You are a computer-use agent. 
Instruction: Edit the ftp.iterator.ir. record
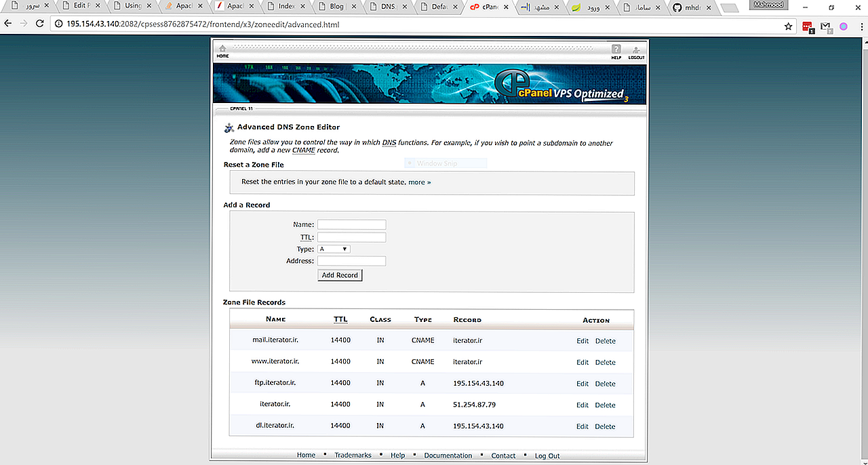pos(583,384)
